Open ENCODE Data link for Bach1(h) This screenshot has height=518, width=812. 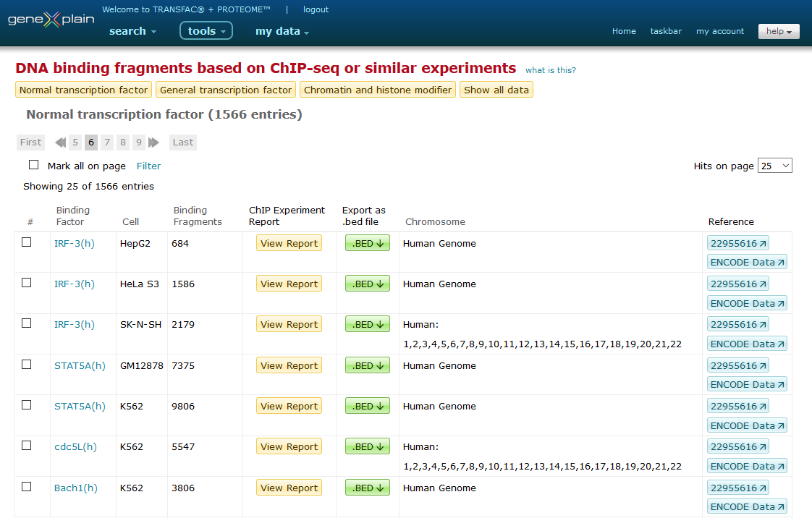coord(746,507)
